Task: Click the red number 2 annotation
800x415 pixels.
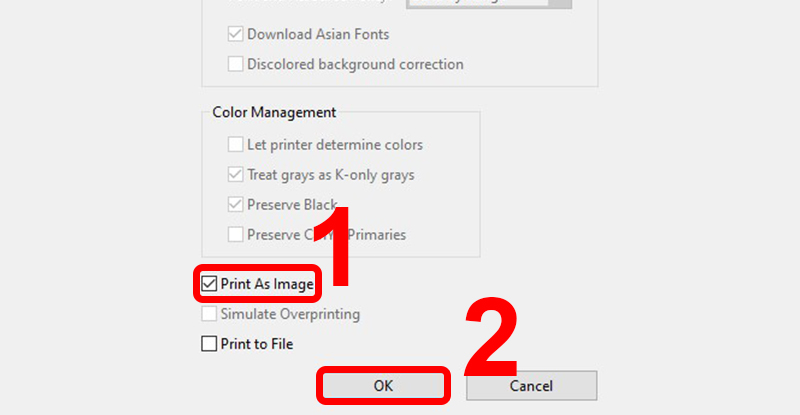Action: (490, 335)
